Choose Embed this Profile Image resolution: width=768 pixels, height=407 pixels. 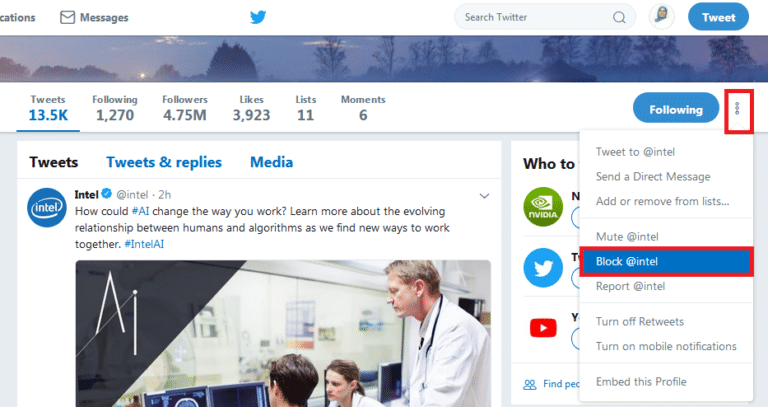click(666, 382)
